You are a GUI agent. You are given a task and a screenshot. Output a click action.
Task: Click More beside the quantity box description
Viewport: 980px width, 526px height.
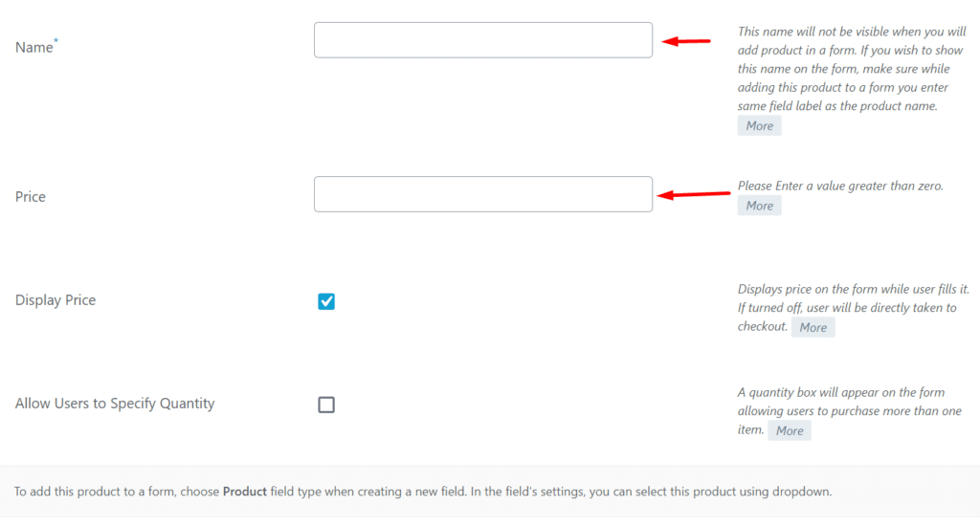coord(790,430)
